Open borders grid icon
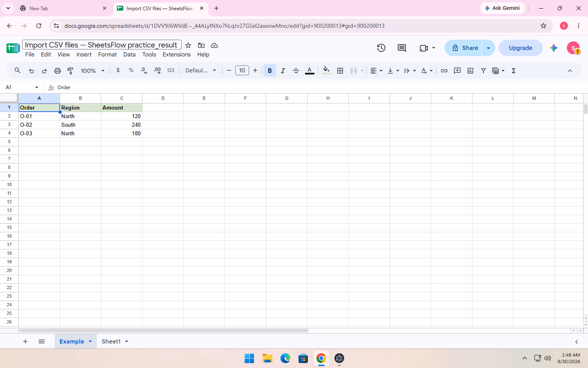Image resolution: width=588 pixels, height=368 pixels. [340, 71]
